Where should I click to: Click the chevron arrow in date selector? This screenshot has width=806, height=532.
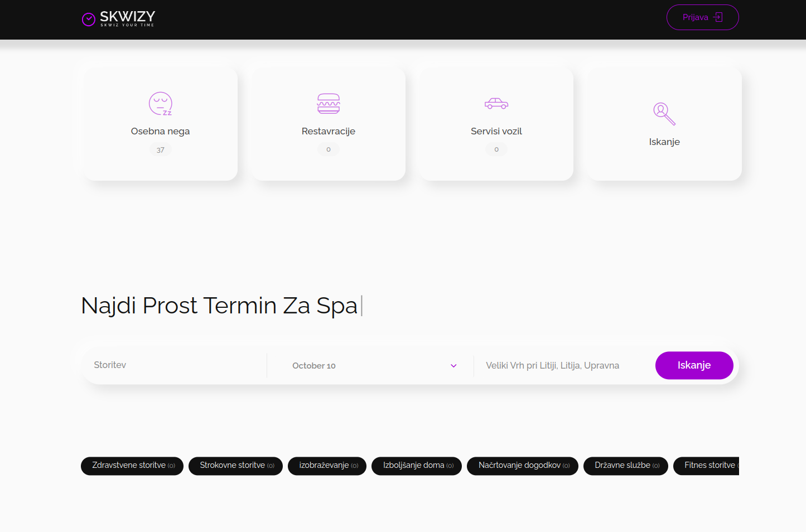[453, 366]
